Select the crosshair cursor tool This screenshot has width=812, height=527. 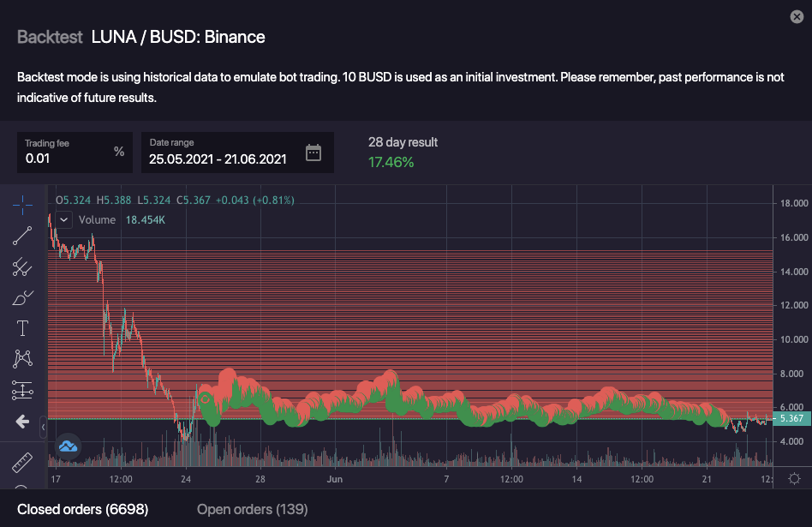pyautogui.click(x=22, y=204)
